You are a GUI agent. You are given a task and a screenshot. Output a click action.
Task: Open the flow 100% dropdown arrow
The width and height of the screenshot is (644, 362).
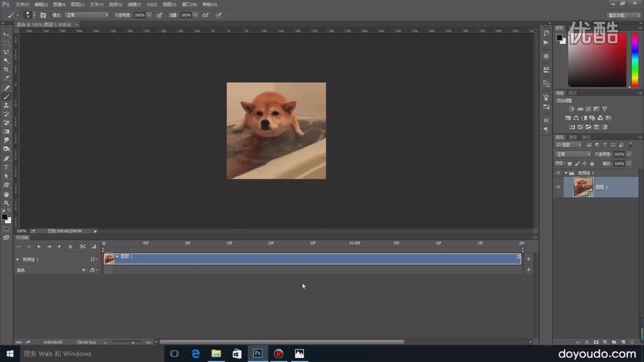point(196,15)
